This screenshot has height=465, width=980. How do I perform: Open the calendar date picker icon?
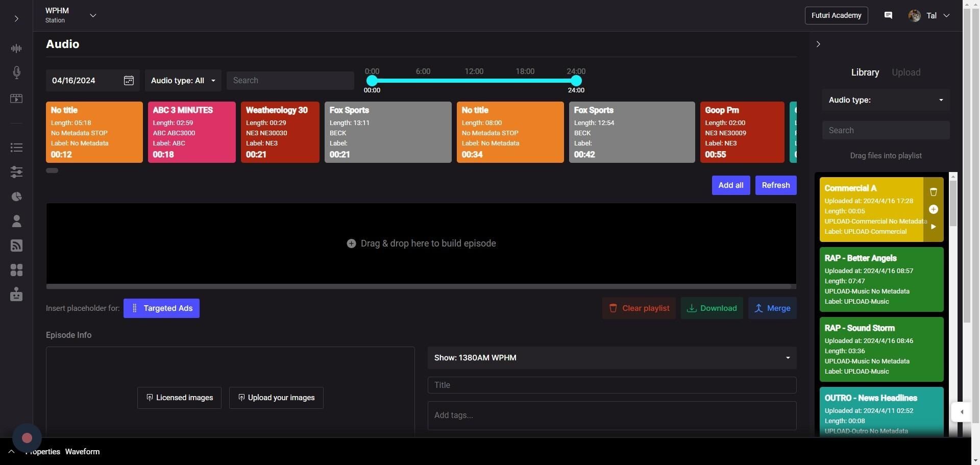point(129,81)
